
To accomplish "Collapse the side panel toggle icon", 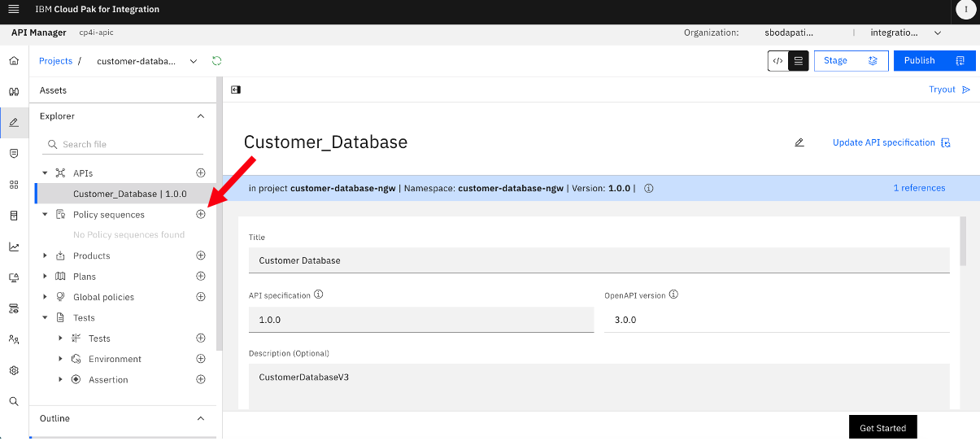I will pyautogui.click(x=235, y=90).
